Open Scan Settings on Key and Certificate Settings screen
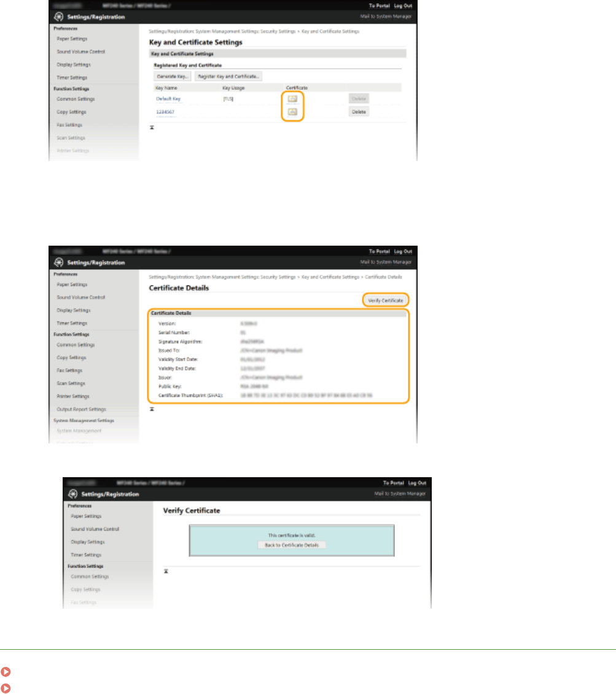616x694 pixels. [71, 138]
